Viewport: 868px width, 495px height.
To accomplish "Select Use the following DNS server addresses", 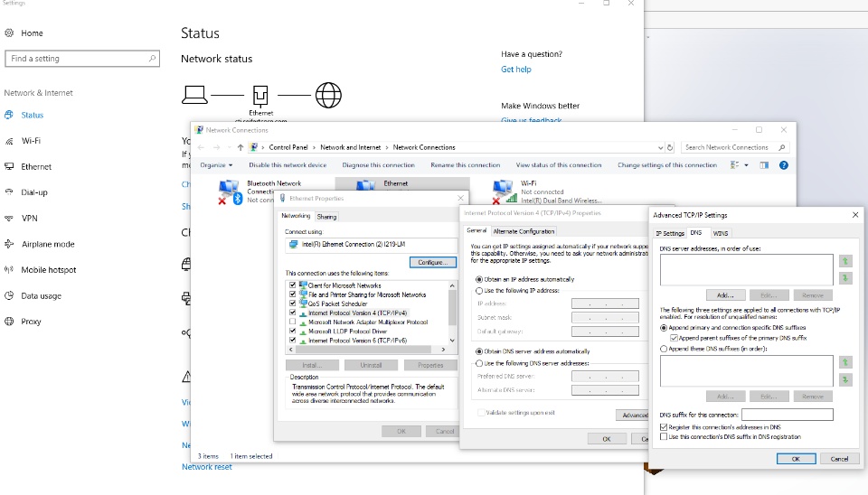I will pos(479,363).
